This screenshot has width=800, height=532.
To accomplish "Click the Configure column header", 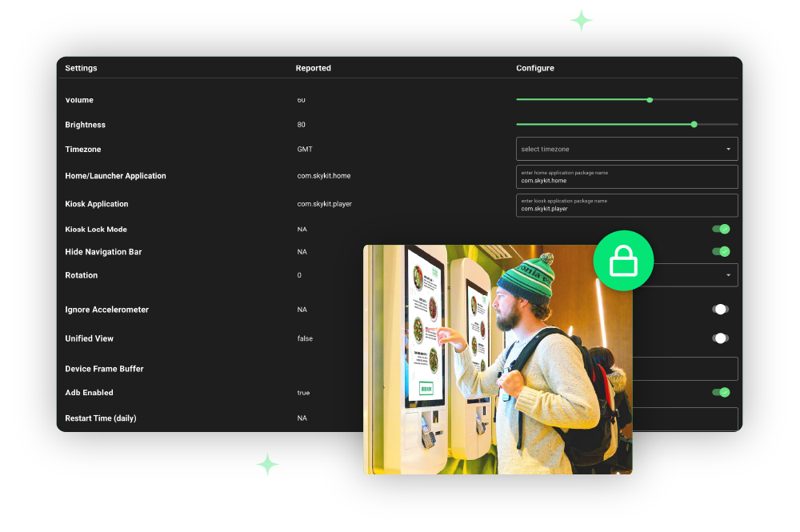I will (534, 68).
